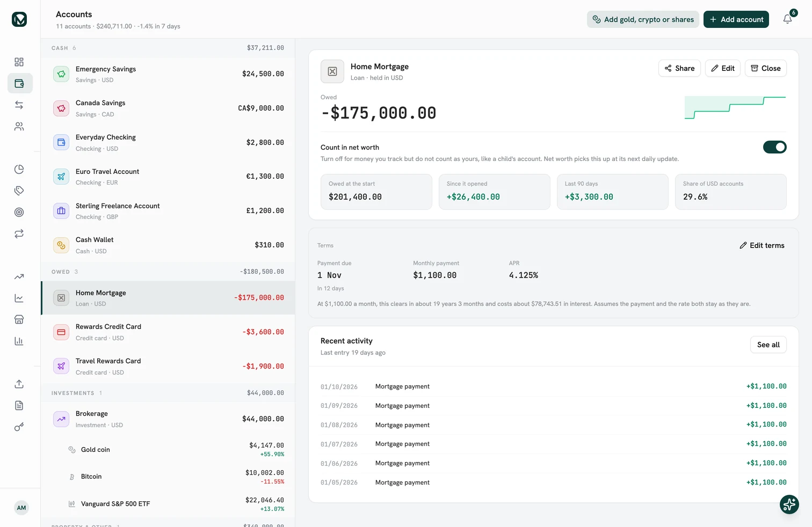Open the people icon in the sidebar
Image resolution: width=812 pixels, height=527 pixels.
tap(19, 127)
